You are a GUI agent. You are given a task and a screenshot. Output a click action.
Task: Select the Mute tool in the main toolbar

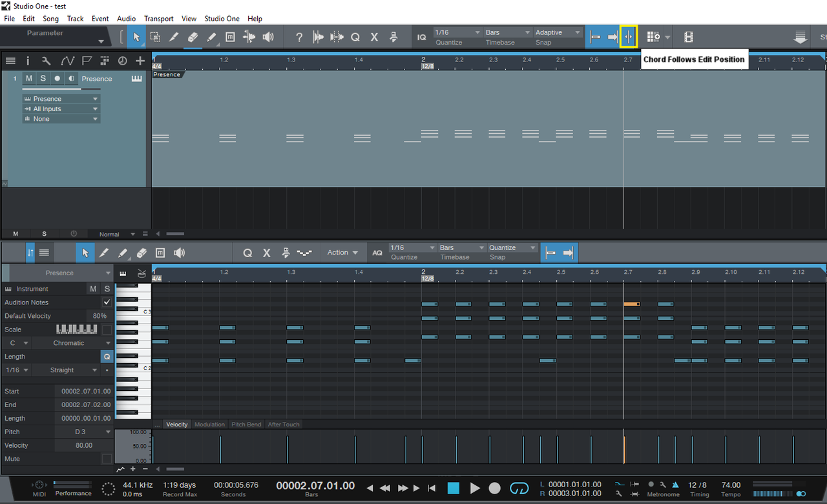(230, 37)
